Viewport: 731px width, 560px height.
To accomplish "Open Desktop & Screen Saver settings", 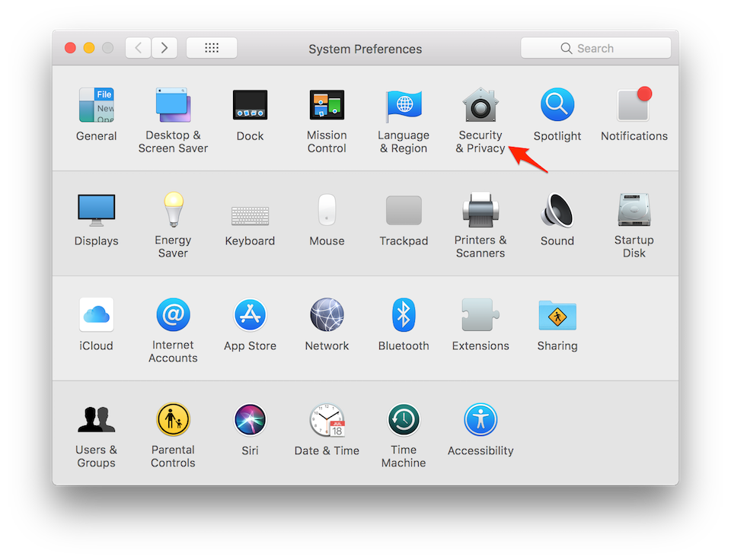I will [173, 105].
